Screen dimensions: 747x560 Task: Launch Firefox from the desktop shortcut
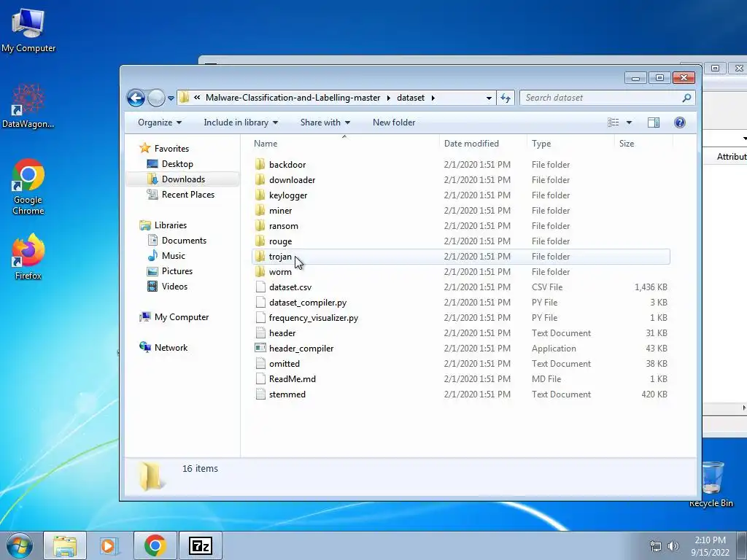click(28, 256)
